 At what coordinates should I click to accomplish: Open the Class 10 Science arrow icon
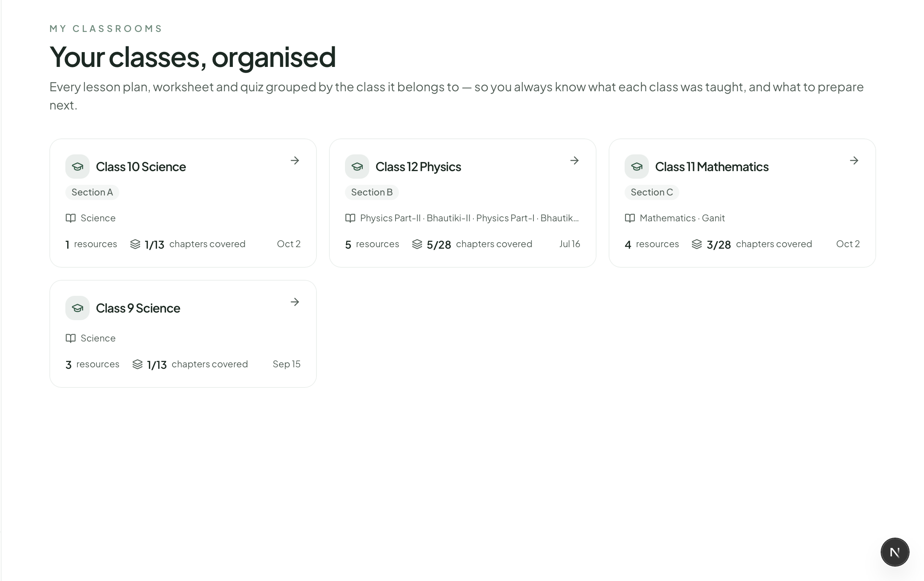tap(295, 160)
